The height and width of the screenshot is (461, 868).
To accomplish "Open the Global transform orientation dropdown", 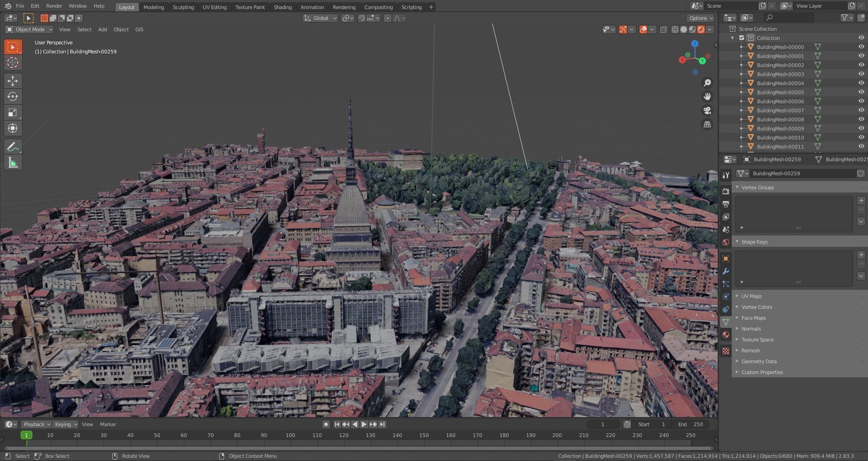I will 320,18.
